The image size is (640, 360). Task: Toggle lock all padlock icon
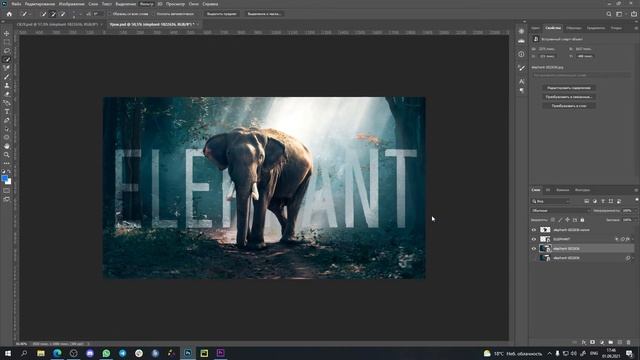point(582,220)
